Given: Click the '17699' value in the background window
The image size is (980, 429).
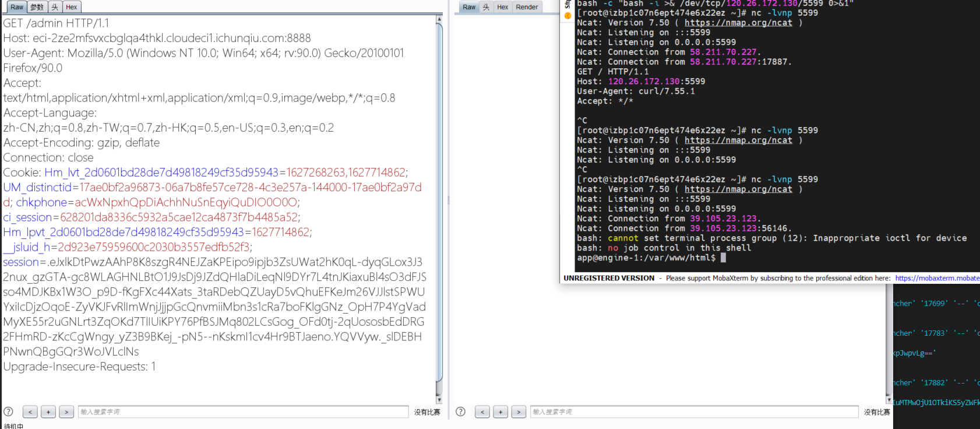Looking at the screenshot, I should (935, 304).
